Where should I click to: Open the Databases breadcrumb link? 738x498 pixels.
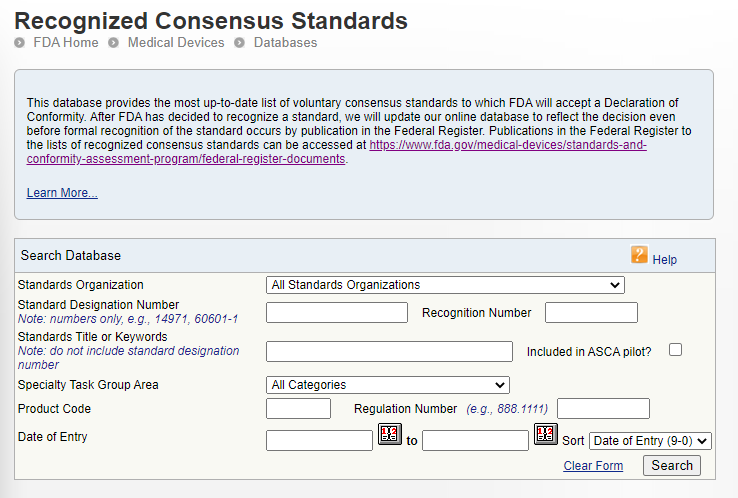click(x=285, y=43)
